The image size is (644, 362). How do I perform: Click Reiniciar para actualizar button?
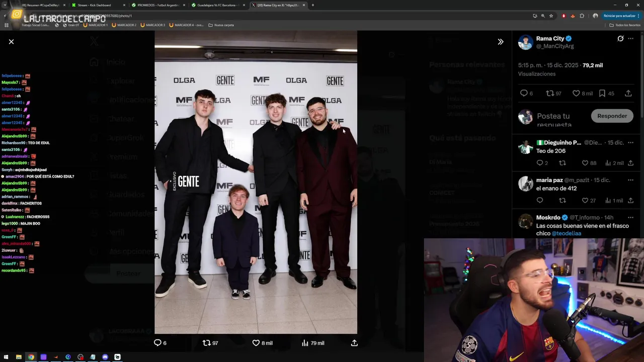[622, 16]
